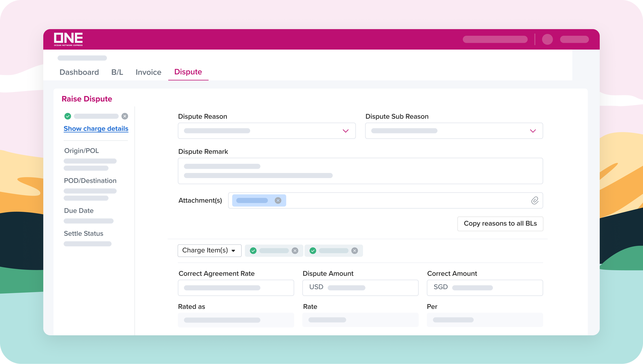The width and height of the screenshot is (643, 364).
Task: Remove the attached file chip
Action: [278, 200]
